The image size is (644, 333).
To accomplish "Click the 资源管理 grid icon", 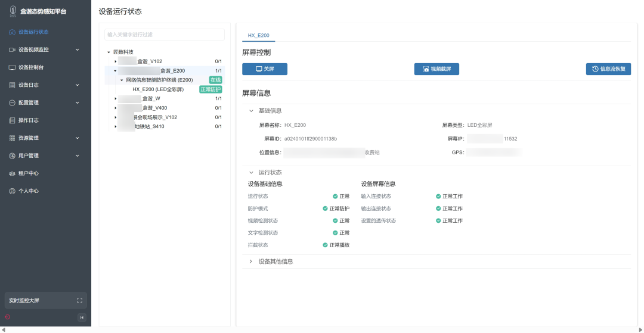I will click(12, 138).
